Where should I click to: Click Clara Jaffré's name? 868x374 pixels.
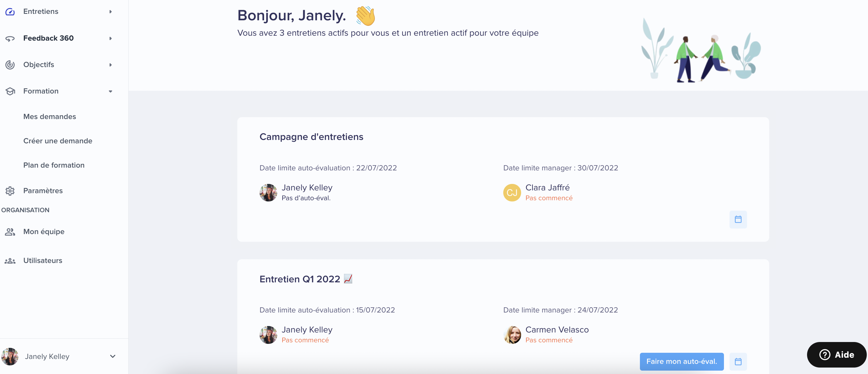[548, 188]
